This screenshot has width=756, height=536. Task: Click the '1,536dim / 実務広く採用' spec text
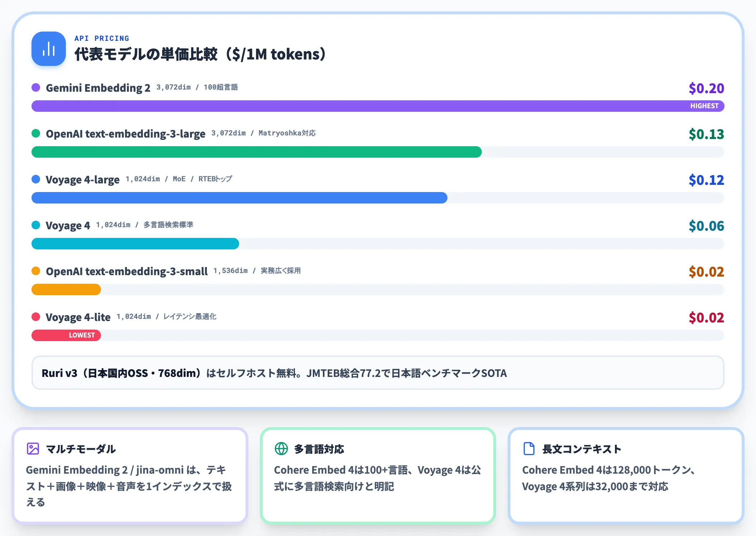point(257,271)
